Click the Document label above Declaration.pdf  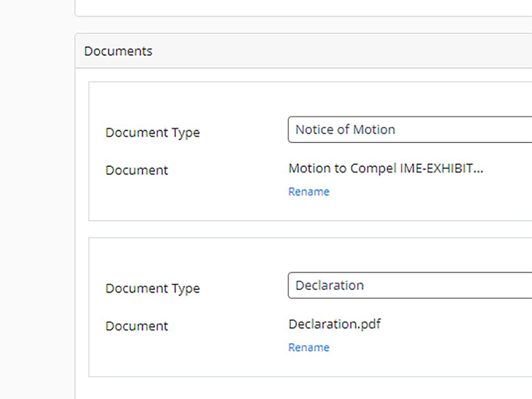(137, 326)
